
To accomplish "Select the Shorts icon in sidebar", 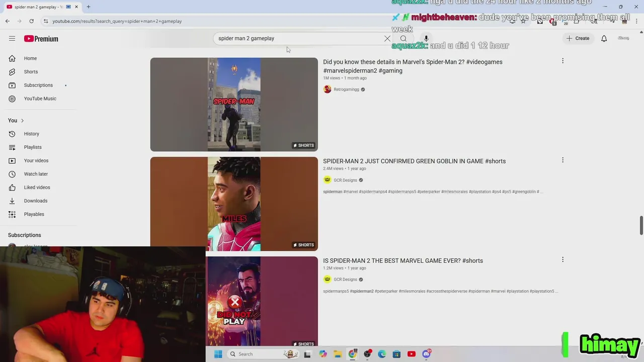I will pyautogui.click(x=12, y=72).
